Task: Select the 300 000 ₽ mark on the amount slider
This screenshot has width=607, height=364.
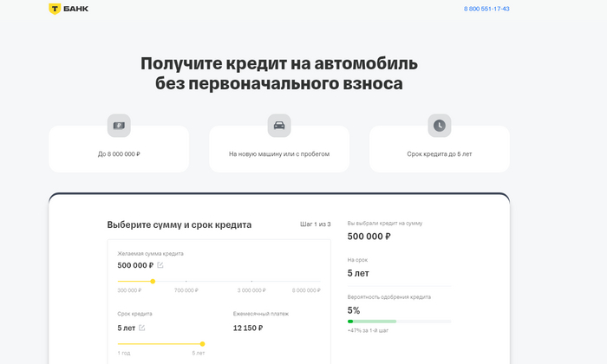Action: pos(129,290)
